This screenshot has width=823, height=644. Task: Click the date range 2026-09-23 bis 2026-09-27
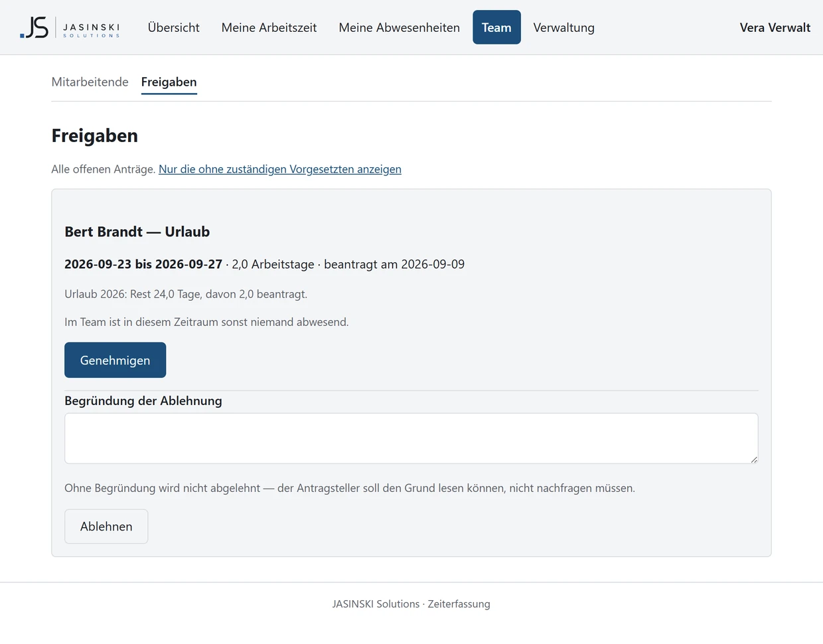click(143, 264)
